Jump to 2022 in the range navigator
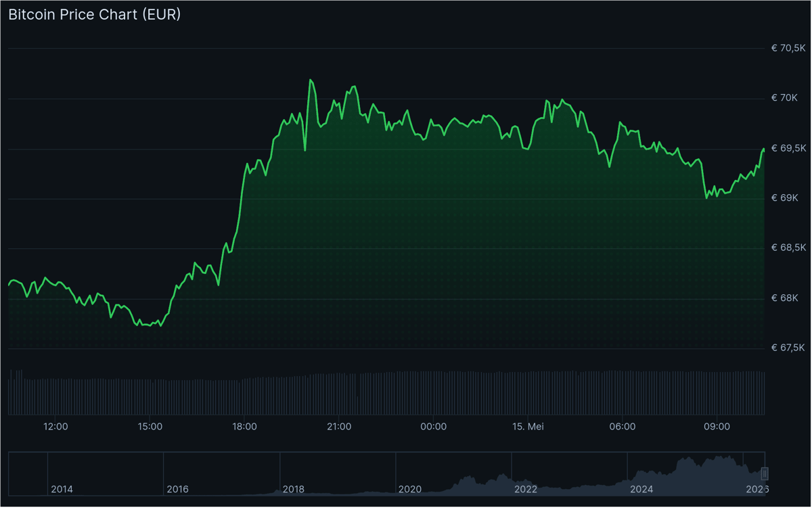Viewport: 812px width, 508px height. tap(526, 489)
